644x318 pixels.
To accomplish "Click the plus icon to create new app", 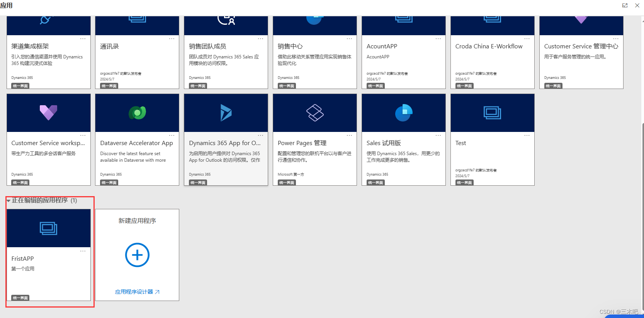I will (137, 255).
